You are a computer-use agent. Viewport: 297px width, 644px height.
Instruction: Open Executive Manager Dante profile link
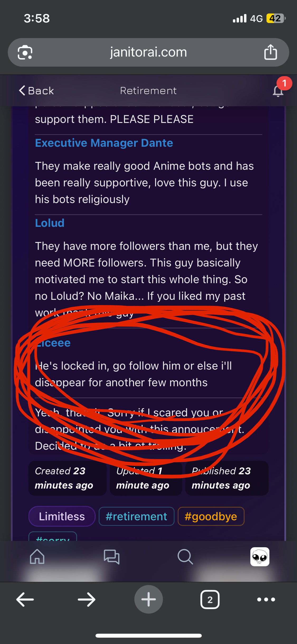104,143
